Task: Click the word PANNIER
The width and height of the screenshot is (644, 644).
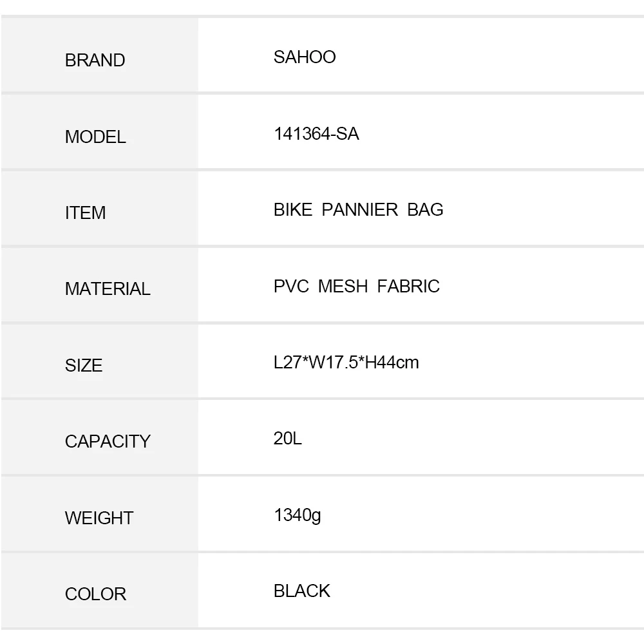Action: [x=359, y=210]
